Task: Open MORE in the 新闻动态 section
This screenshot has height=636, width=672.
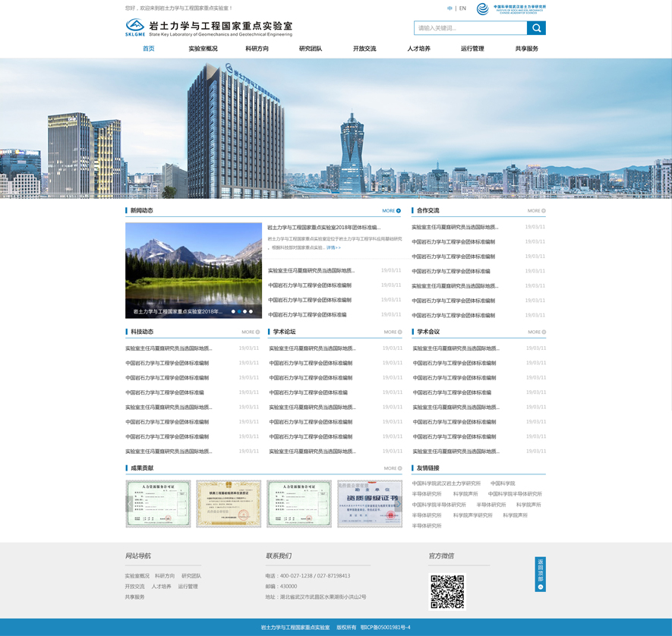Action: click(391, 211)
